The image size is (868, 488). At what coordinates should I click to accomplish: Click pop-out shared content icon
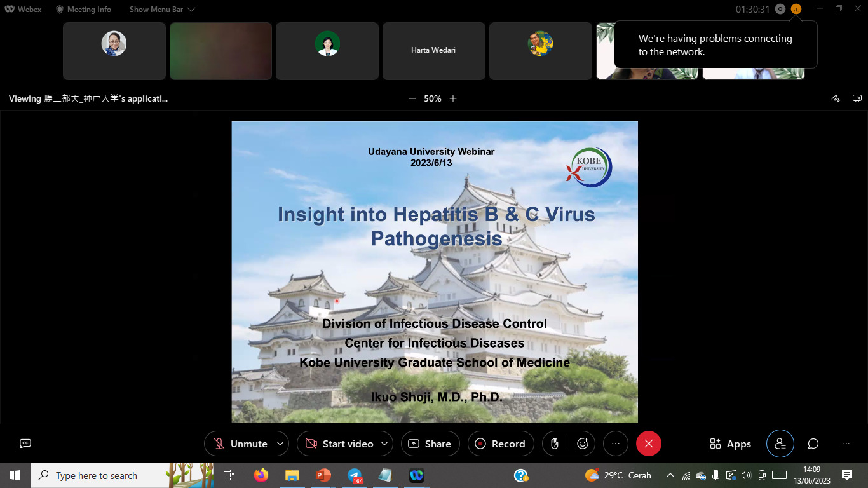pos(857,98)
